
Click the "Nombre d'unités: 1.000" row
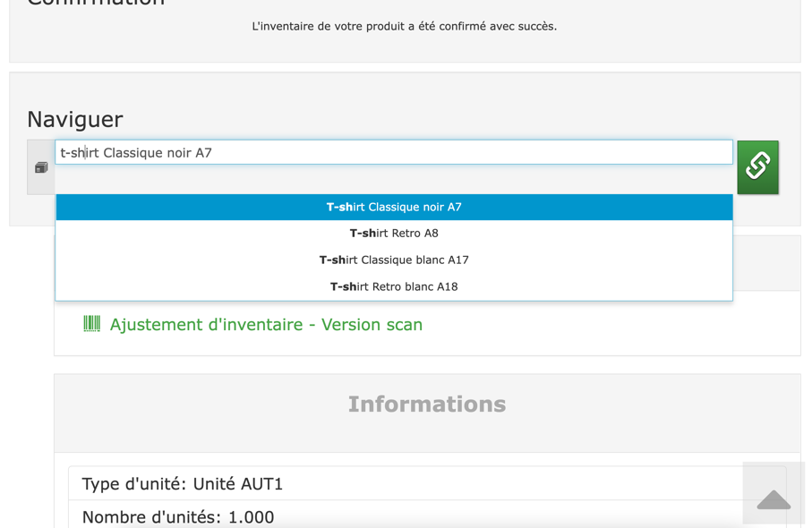178,517
